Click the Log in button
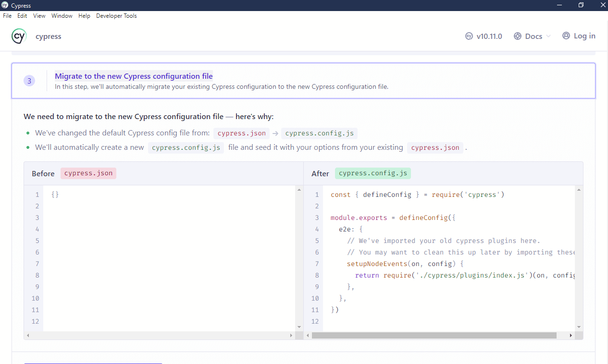Screen dimensions: 608x364 click(x=579, y=36)
